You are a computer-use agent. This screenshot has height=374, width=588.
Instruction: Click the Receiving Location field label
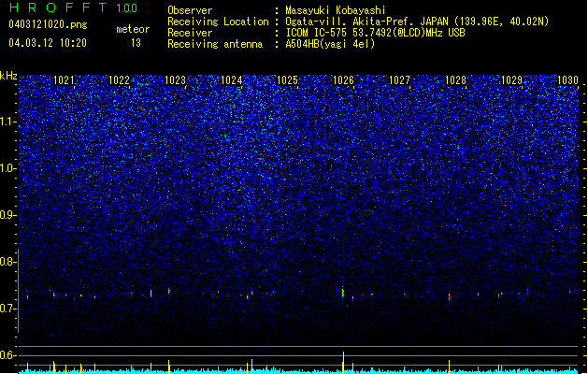(218, 22)
